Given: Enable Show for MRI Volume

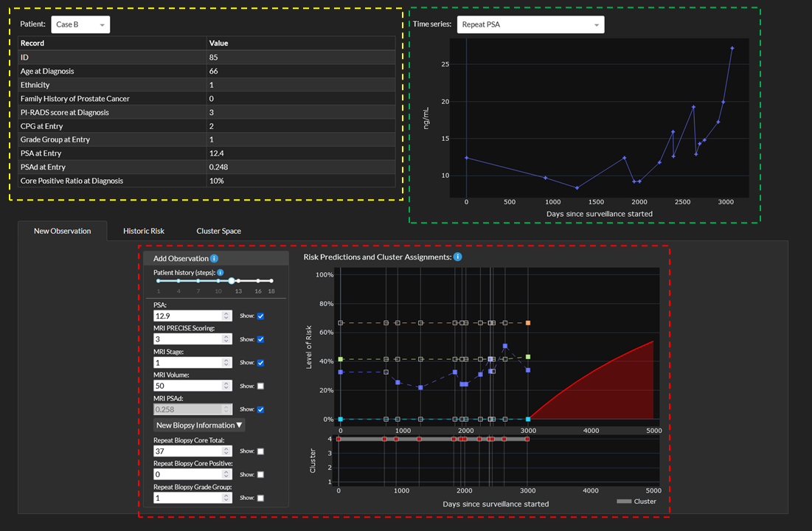Looking at the screenshot, I should [260, 386].
